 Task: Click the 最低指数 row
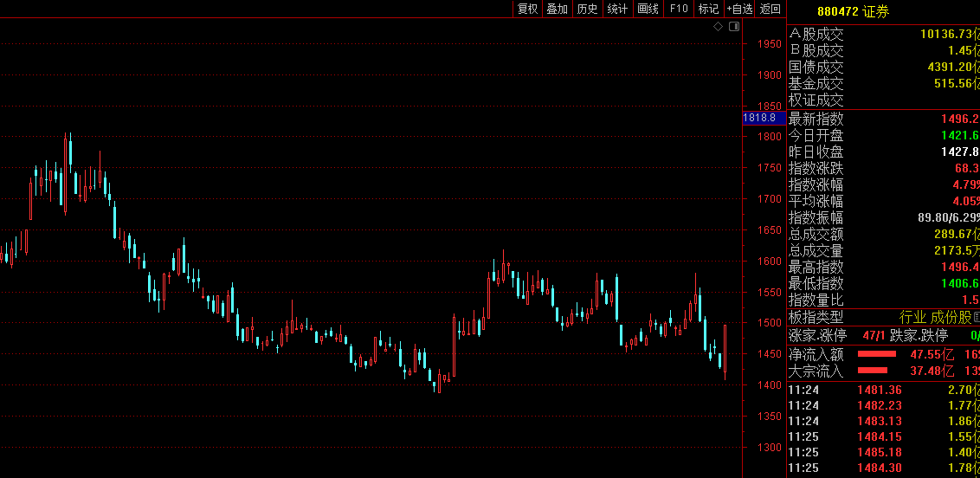pos(884,283)
